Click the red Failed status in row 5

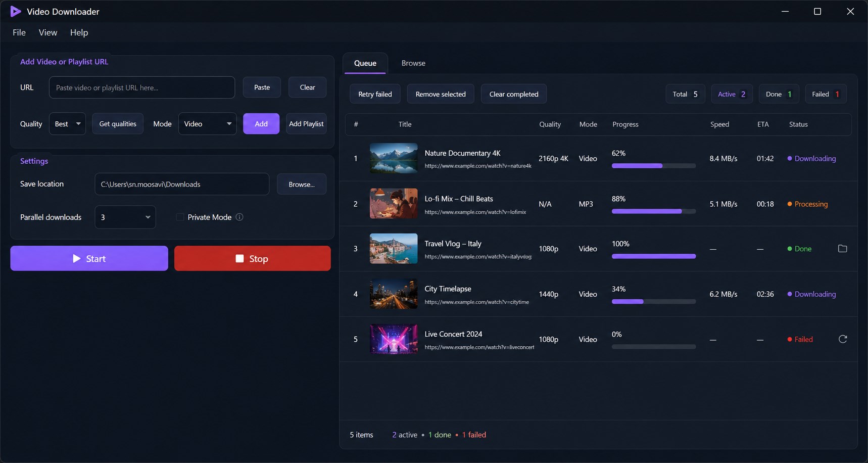(800, 339)
